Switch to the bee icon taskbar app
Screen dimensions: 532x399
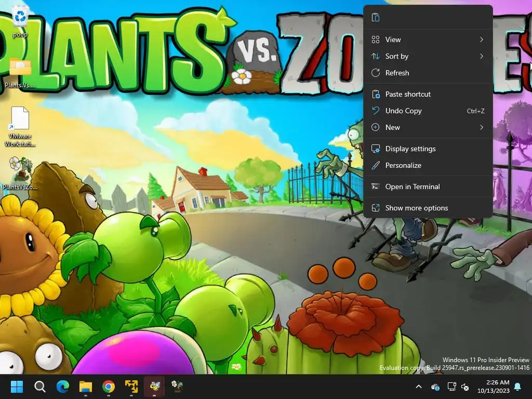(154, 387)
